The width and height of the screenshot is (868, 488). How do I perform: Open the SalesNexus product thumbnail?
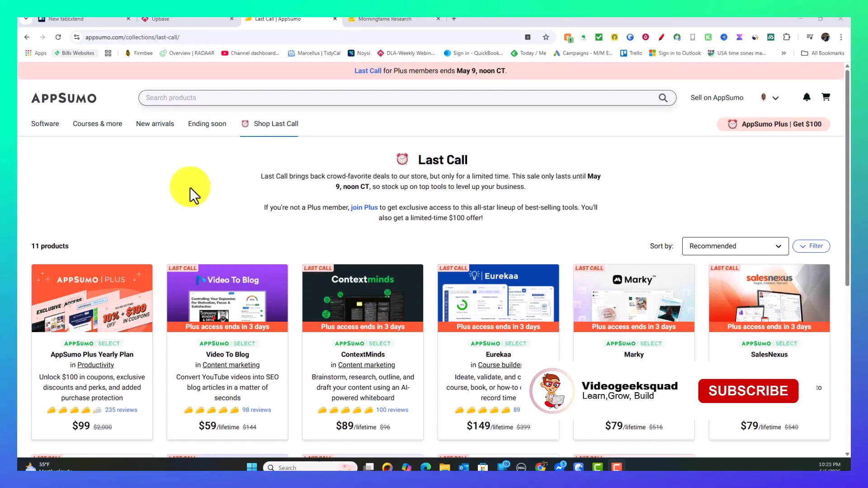pyautogui.click(x=769, y=298)
